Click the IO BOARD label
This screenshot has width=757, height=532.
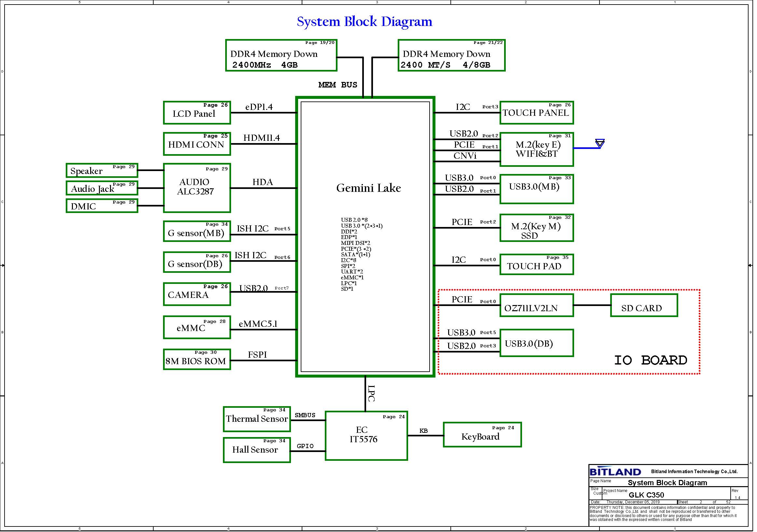650,360
